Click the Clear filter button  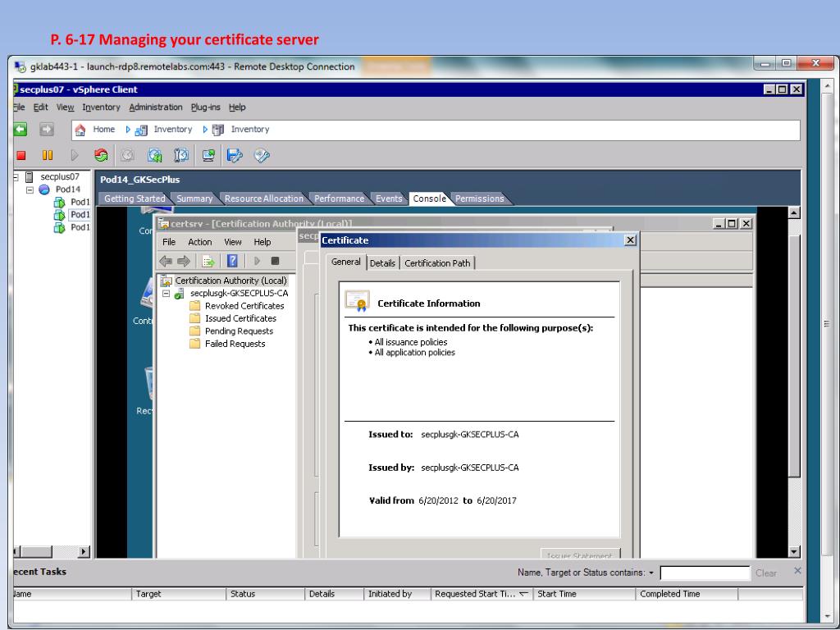pos(766,573)
